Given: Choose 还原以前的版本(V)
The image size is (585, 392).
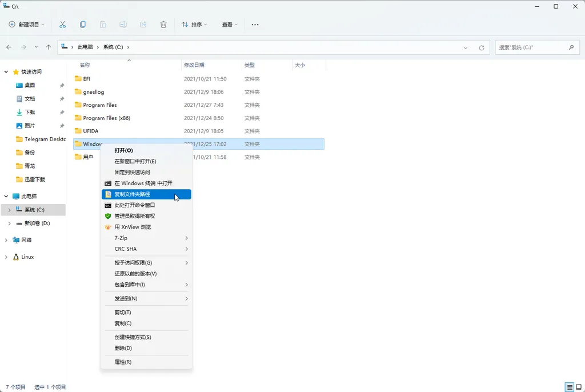Looking at the screenshot, I should pos(146,274).
